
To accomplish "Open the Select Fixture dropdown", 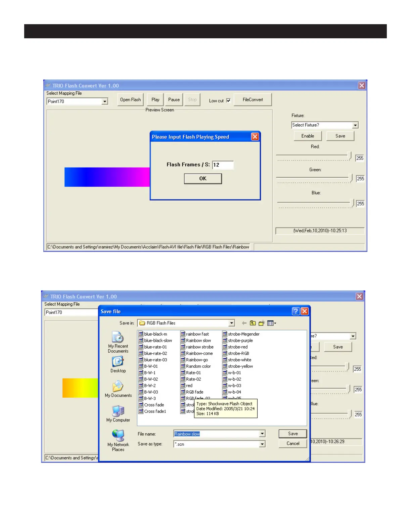I will (355, 125).
